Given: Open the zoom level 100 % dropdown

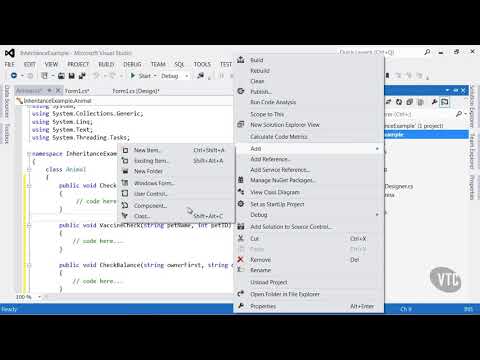Looking at the screenshot, I should pos(39,297).
